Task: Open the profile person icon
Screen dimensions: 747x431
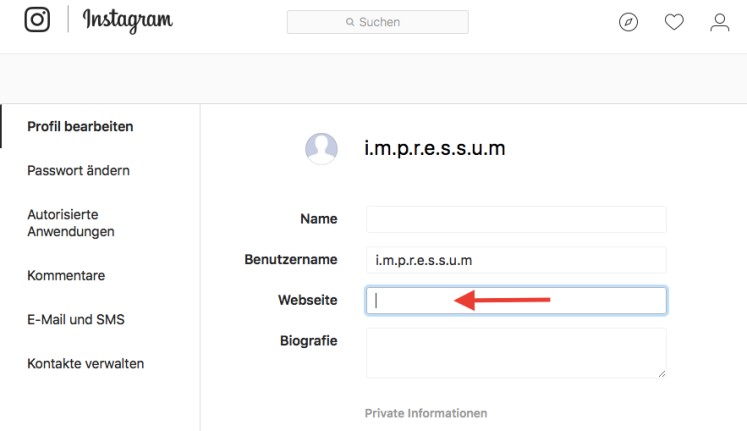Action: pos(720,22)
